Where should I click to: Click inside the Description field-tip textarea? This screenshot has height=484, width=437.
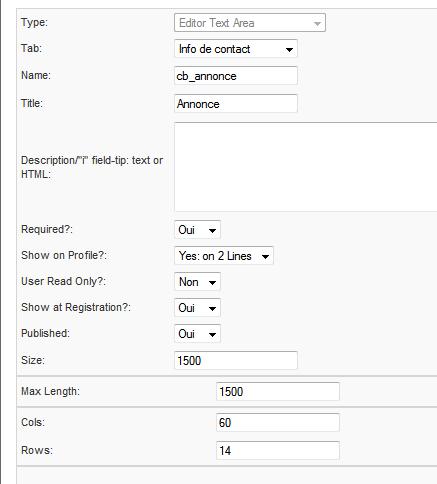(305, 167)
